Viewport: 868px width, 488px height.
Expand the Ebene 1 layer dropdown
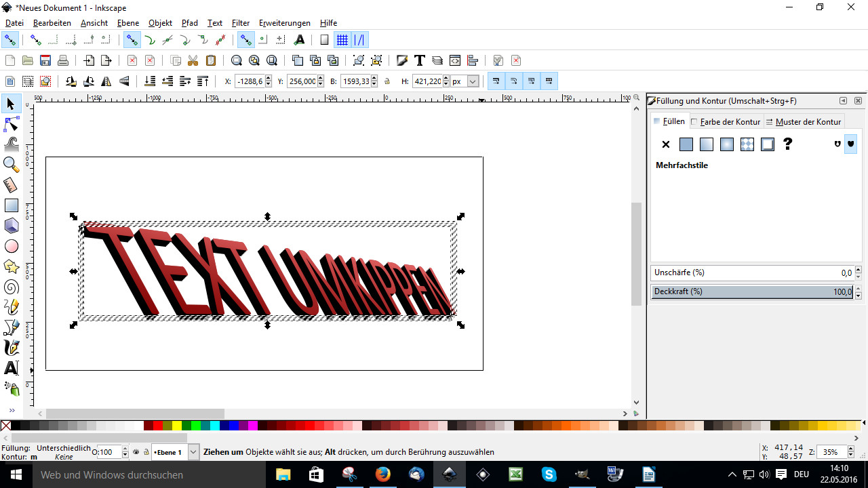tap(193, 452)
